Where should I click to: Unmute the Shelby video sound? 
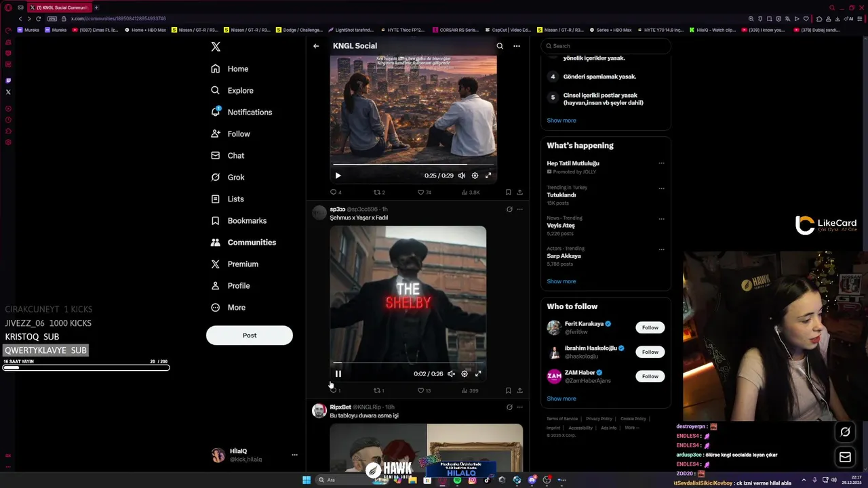(451, 373)
